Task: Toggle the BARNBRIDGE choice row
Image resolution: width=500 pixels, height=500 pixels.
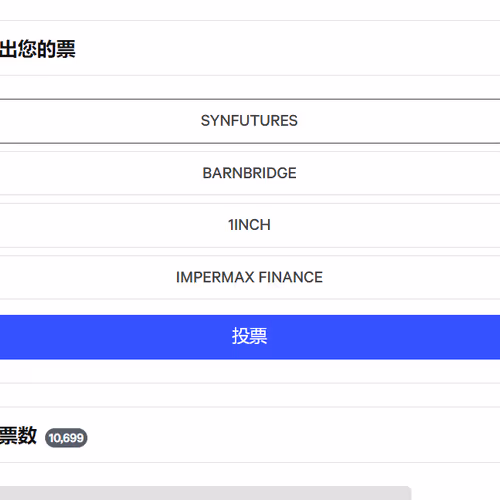Action: pyautogui.click(x=250, y=173)
